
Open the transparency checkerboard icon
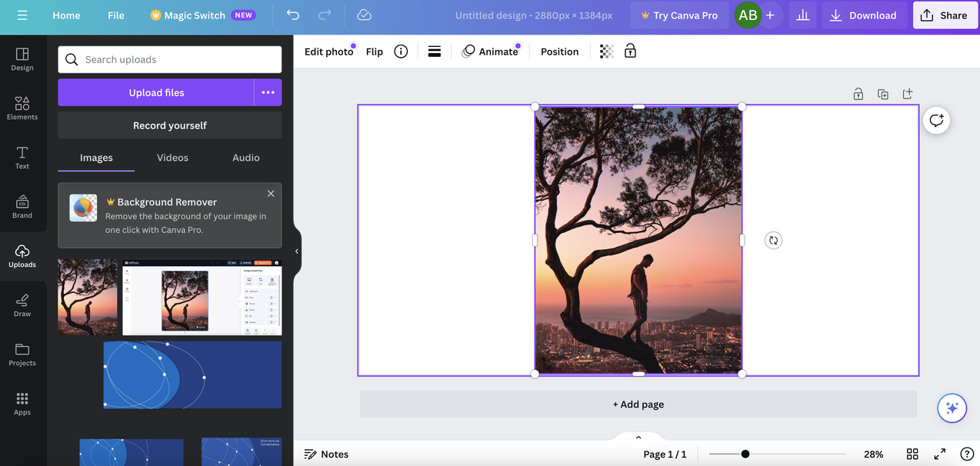click(x=607, y=52)
